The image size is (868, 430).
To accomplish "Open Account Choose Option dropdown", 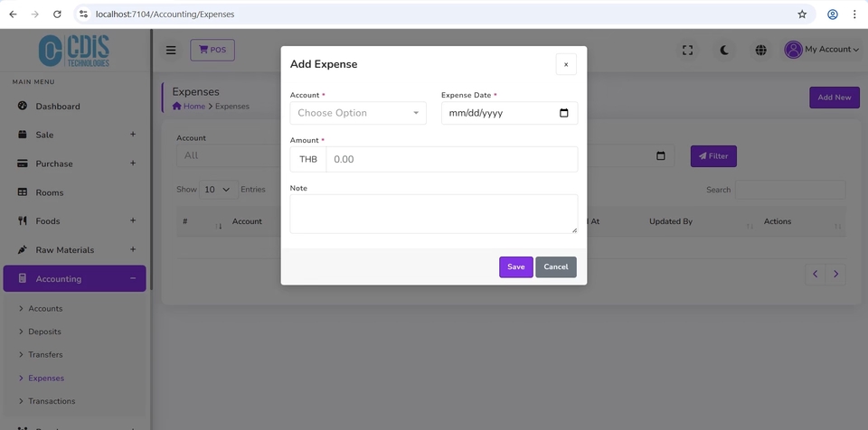I will [x=358, y=113].
